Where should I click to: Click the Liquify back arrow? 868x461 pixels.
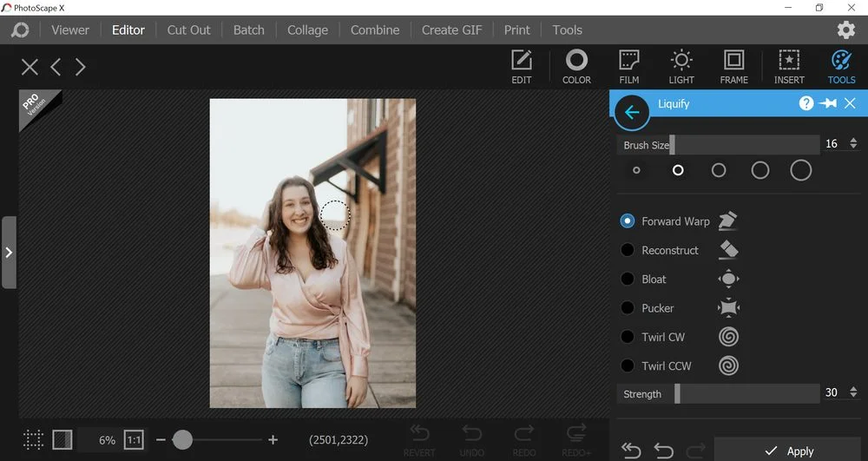pyautogui.click(x=631, y=113)
